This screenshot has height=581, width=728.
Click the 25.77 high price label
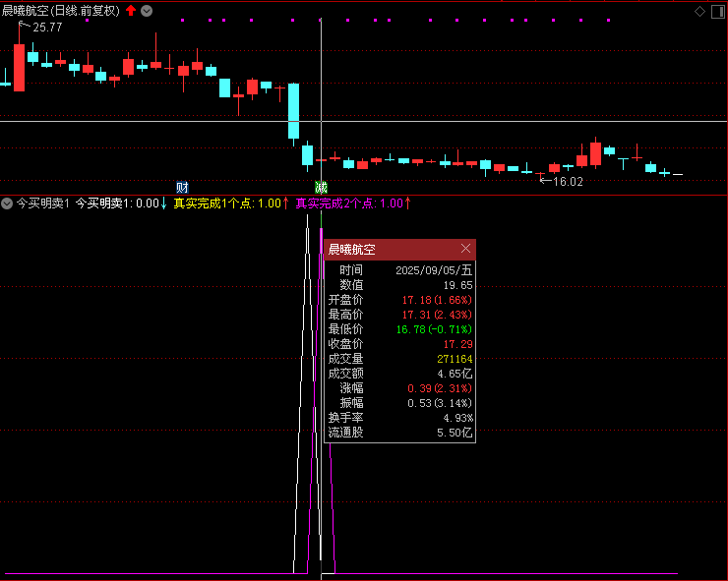[47, 28]
